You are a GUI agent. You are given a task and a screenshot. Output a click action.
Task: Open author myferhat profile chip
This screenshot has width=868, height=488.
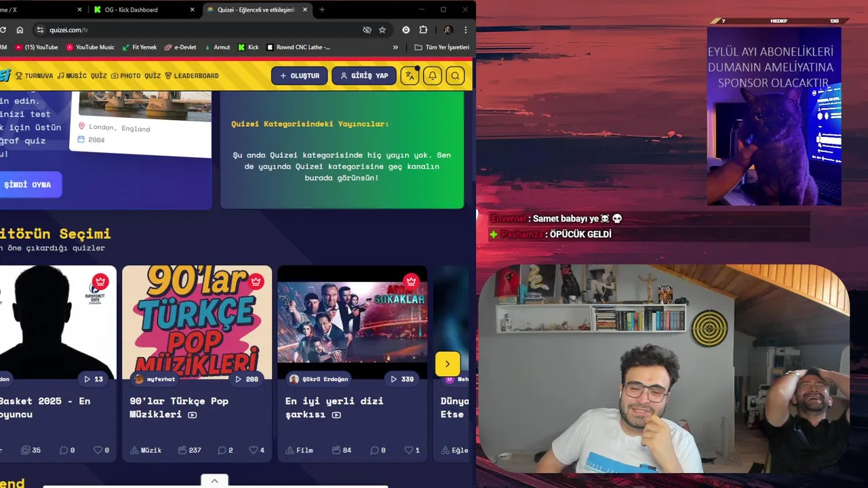pos(155,379)
